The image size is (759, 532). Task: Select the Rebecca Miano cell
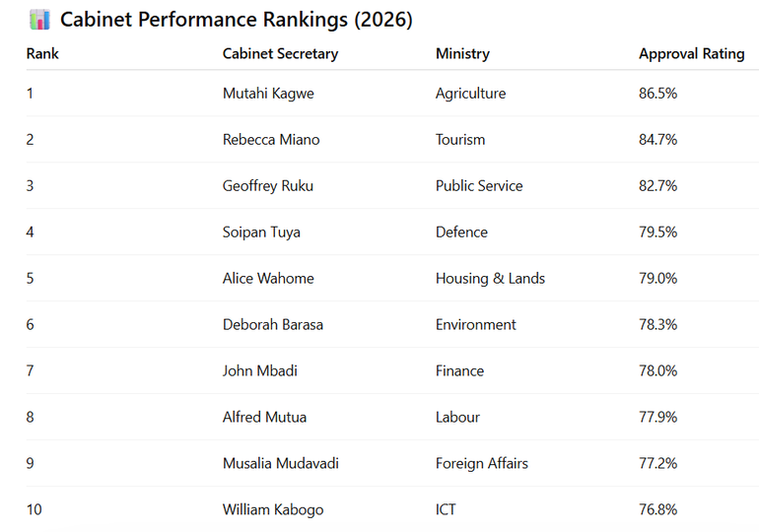tap(271, 140)
